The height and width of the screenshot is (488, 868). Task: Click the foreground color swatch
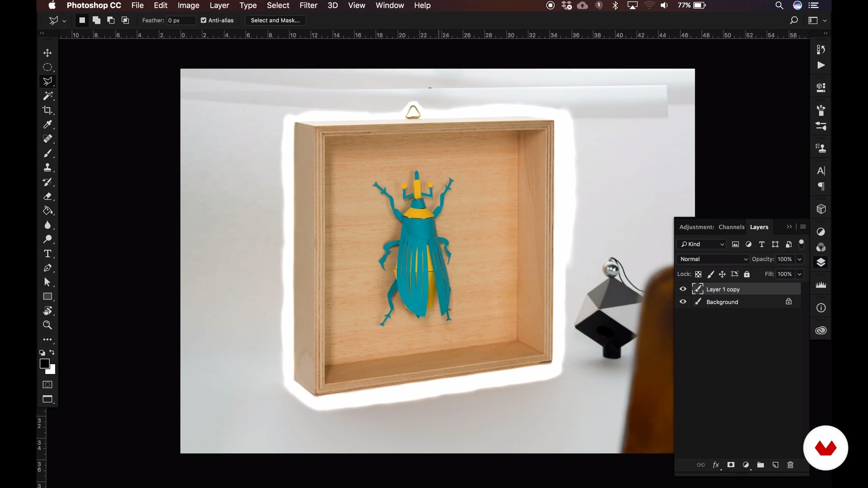[x=44, y=364]
